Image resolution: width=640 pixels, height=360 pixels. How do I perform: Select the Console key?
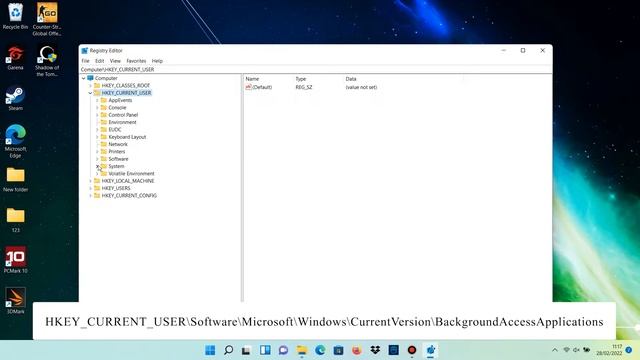pyautogui.click(x=117, y=107)
